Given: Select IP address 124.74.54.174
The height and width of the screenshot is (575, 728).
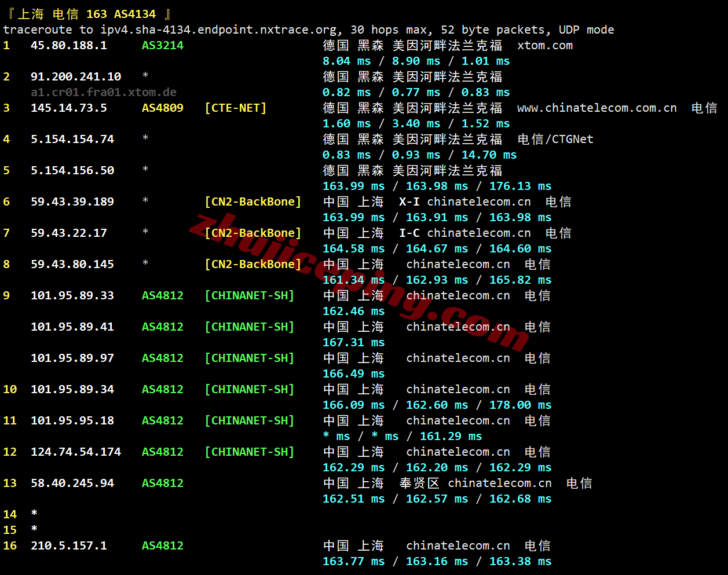Looking at the screenshot, I should click(76, 452).
